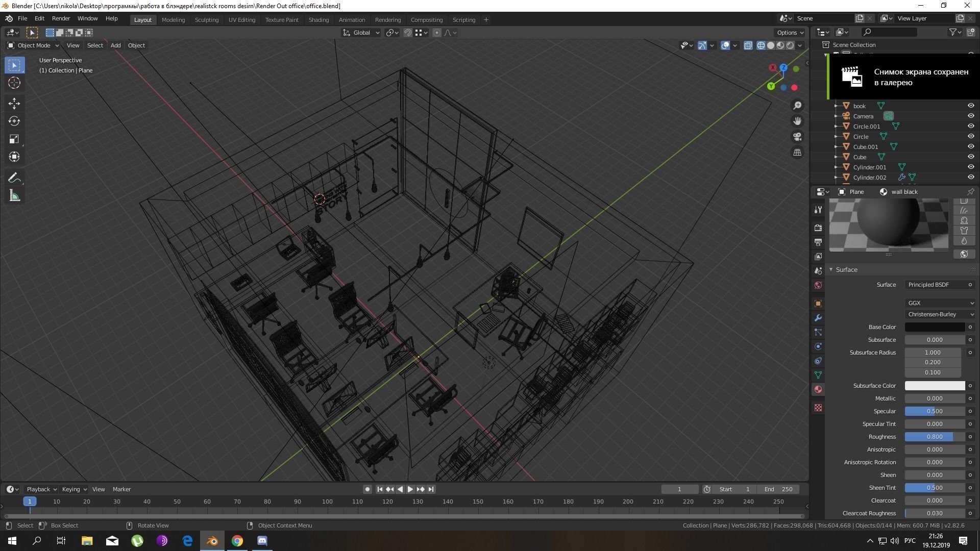Screen dimensions: 980x551
Task: Open the viewport Add menu
Action: (116, 45)
